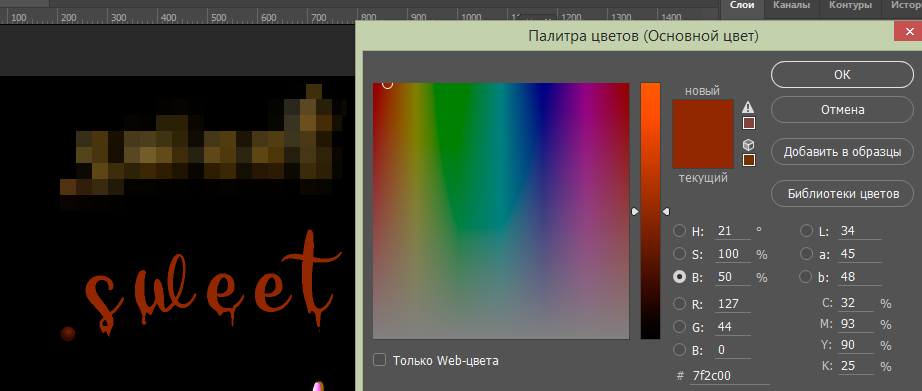Open Библиотеки цветов

click(x=842, y=193)
